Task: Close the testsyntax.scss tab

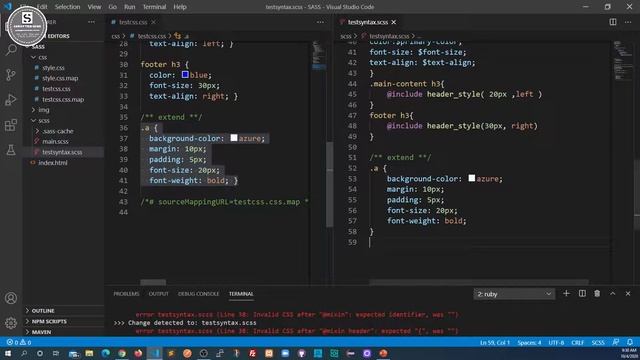Action: tap(393, 22)
